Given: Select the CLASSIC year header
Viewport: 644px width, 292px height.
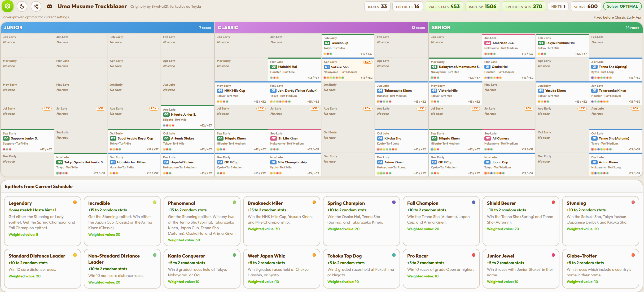Looking at the screenshot, I should point(321,28).
